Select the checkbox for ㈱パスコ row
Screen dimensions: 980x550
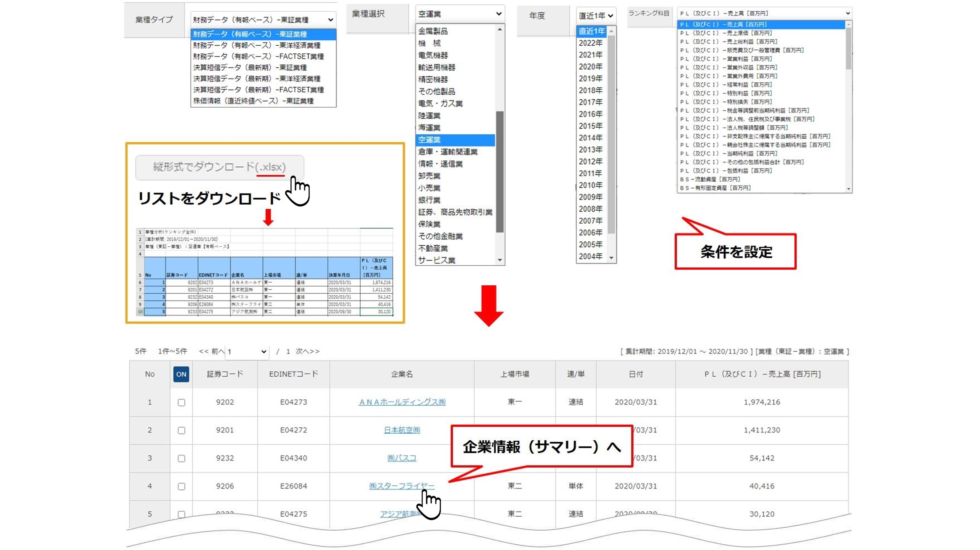(x=182, y=458)
